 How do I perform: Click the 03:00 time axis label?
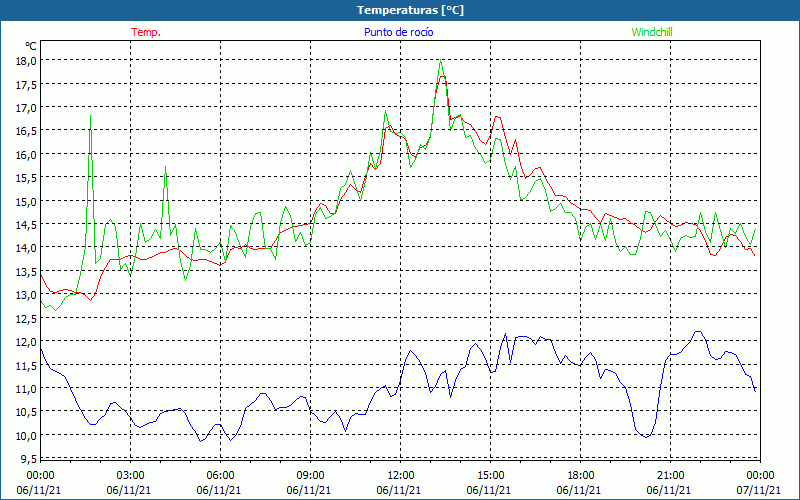[x=130, y=475]
